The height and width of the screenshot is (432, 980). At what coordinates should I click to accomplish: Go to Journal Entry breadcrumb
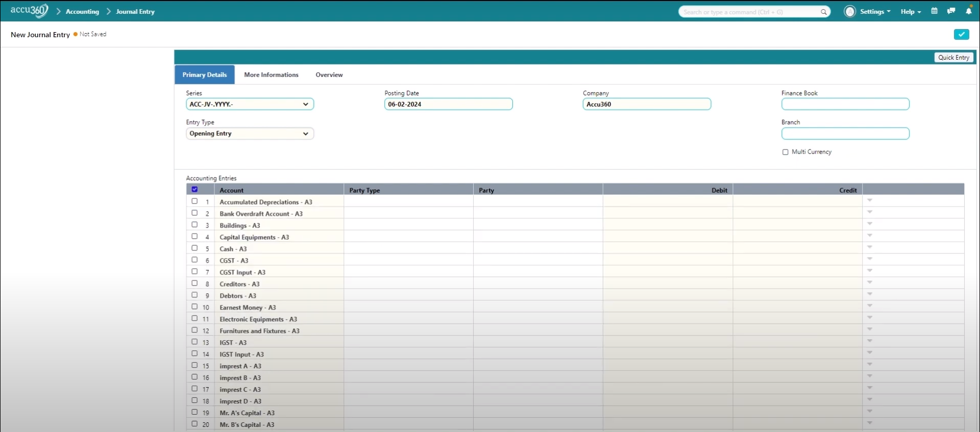[135, 11]
